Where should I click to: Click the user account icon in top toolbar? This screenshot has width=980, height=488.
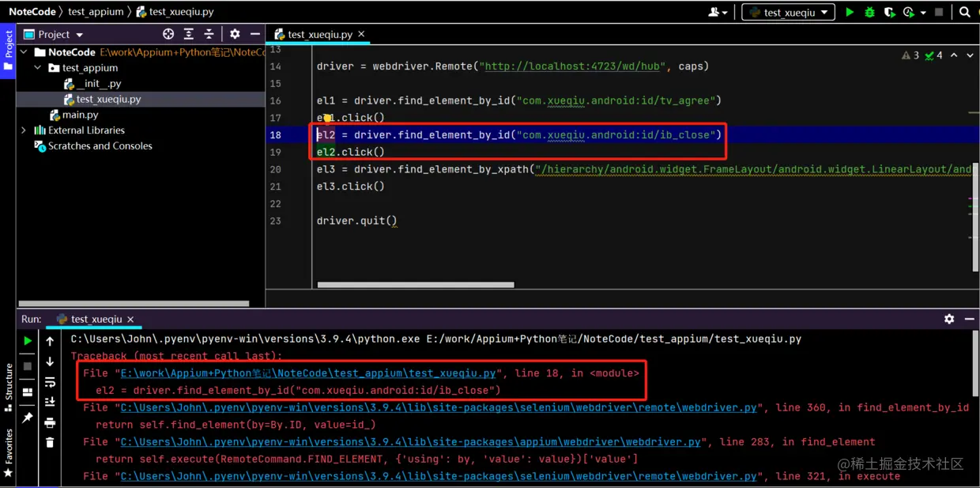click(714, 12)
